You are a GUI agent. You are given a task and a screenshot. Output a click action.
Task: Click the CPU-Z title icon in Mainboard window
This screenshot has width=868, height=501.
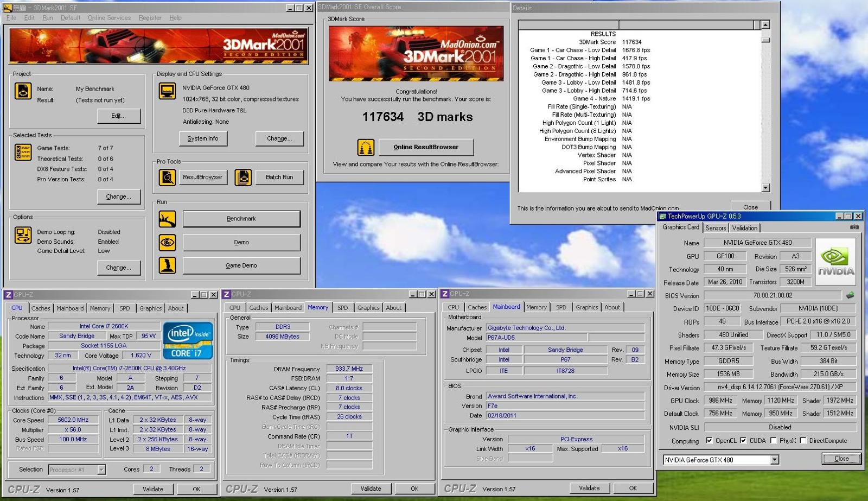pyautogui.click(x=445, y=294)
